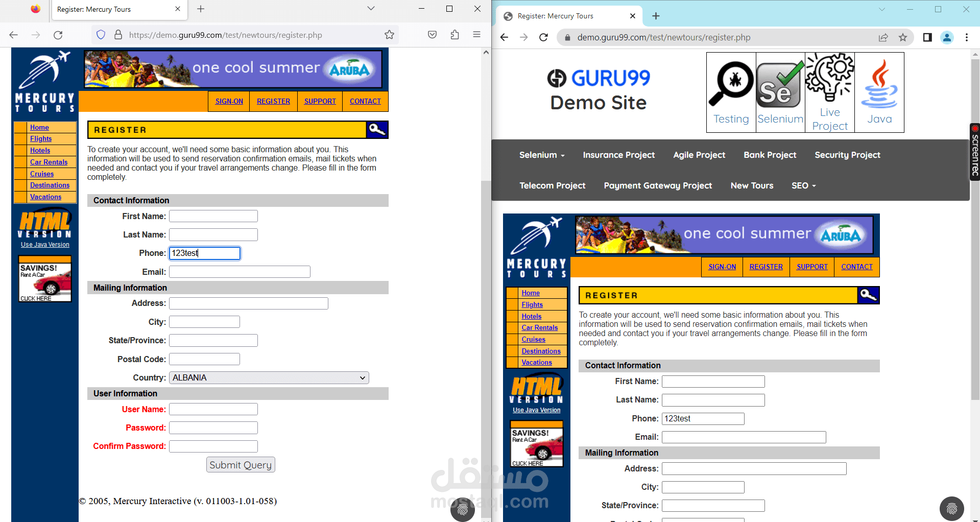Open Telecom Project menu item
980x522 pixels.
tap(552, 185)
